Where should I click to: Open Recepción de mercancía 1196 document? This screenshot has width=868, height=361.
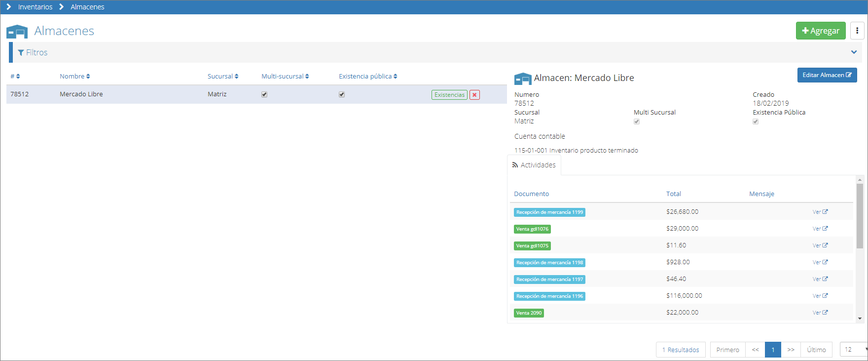pos(549,296)
